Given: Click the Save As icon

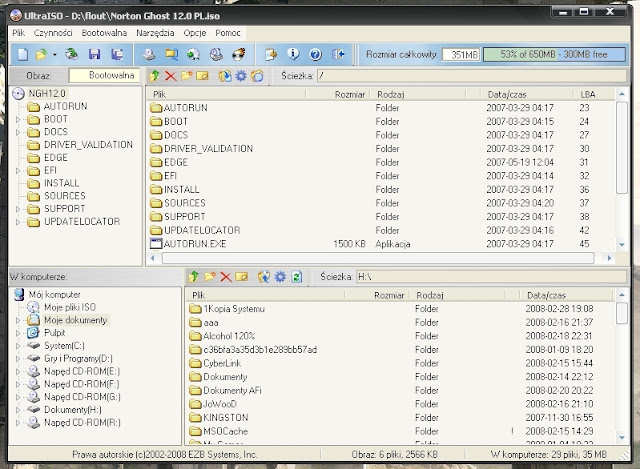Looking at the screenshot, I should pos(117,54).
